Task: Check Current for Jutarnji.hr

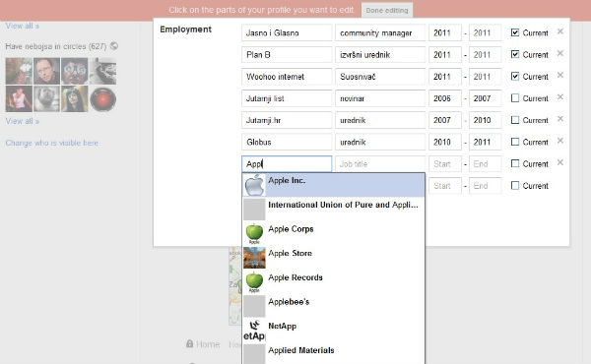Action: (x=515, y=120)
